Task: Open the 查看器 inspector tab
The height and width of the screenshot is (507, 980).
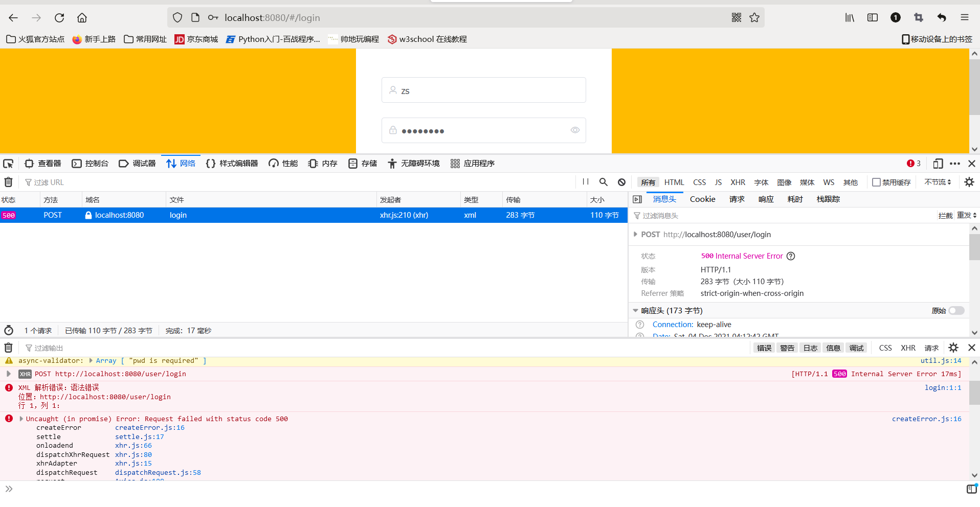Action: click(x=43, y=164)
